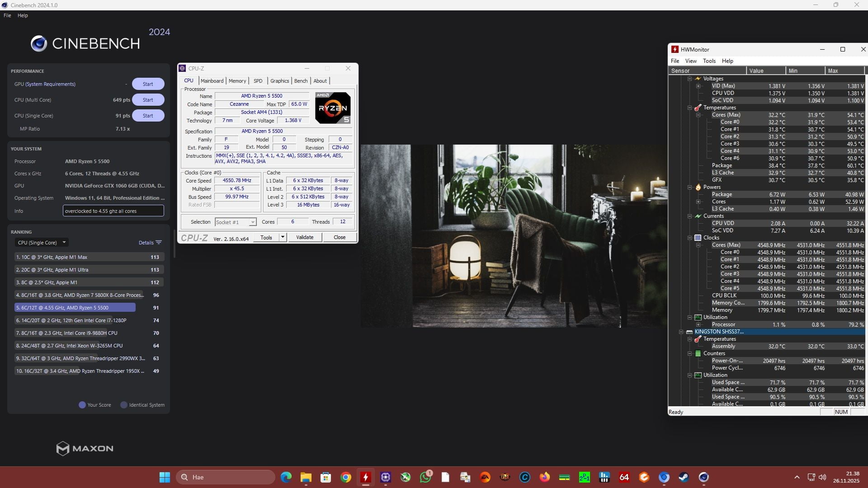Start the CPU (Multi Core) benchmark
The image size is (868, 488).
[x=148, y=100]
